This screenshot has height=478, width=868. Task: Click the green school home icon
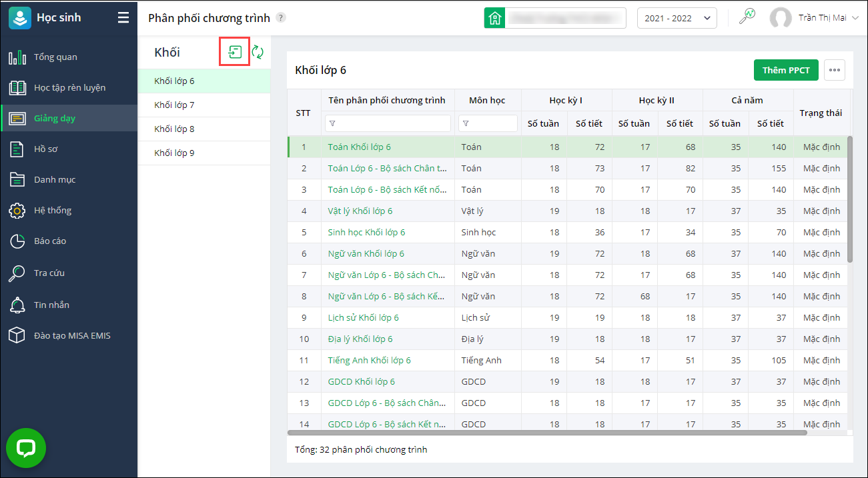tap(494, 18)
